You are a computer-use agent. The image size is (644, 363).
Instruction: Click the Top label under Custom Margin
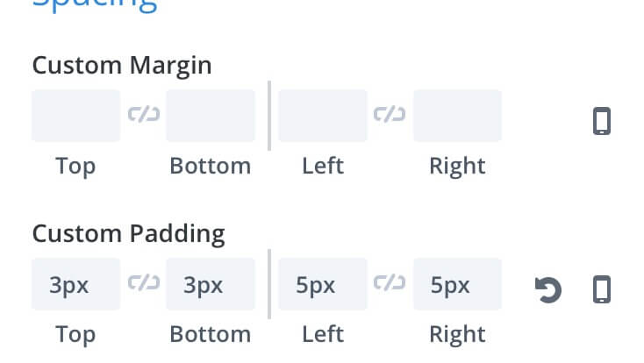(75, 167)
